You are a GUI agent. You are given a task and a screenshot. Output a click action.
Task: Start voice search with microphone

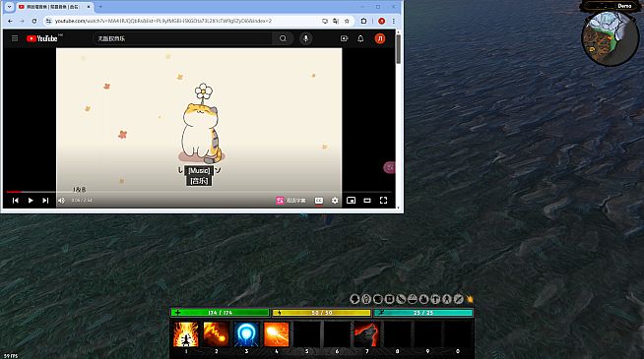[x=305, y=38]
